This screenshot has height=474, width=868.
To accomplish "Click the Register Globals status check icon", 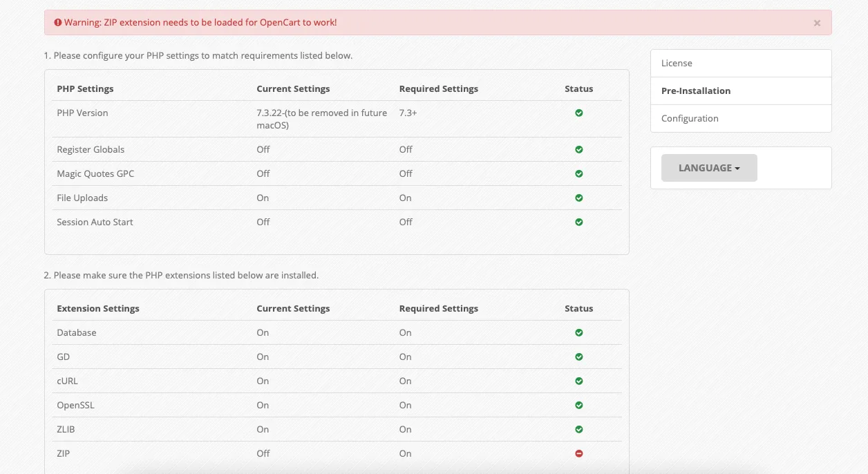I will [x=579, y=149].
